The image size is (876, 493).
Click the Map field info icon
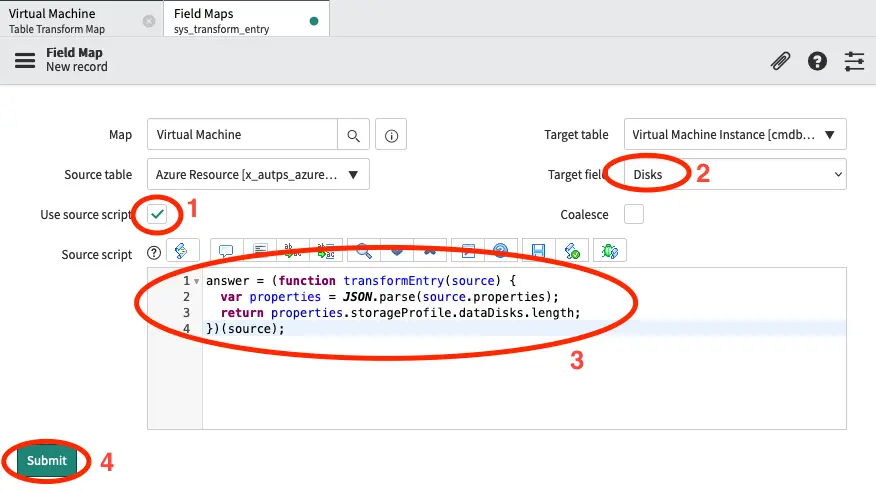coord(392,135)
